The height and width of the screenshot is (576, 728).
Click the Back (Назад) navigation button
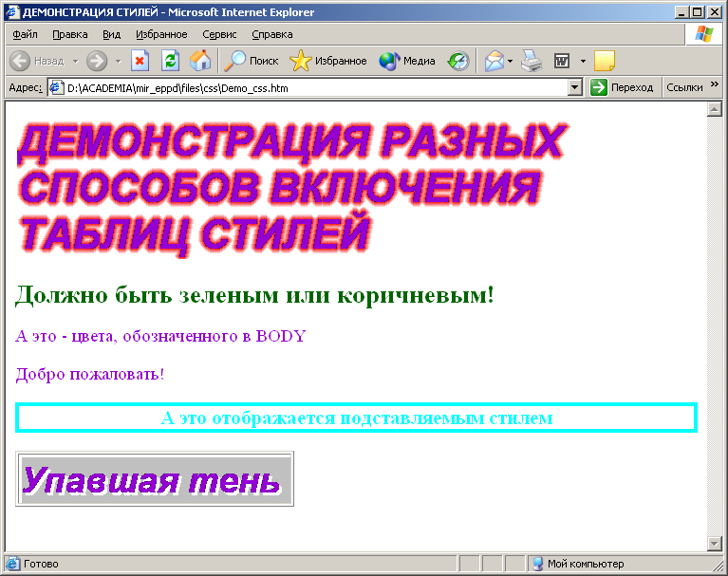37,61
